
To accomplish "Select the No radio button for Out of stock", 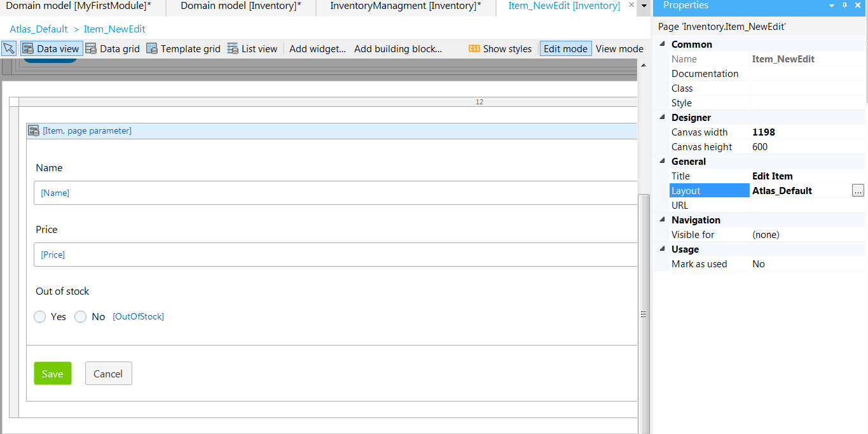I will (x=80, y=316).
